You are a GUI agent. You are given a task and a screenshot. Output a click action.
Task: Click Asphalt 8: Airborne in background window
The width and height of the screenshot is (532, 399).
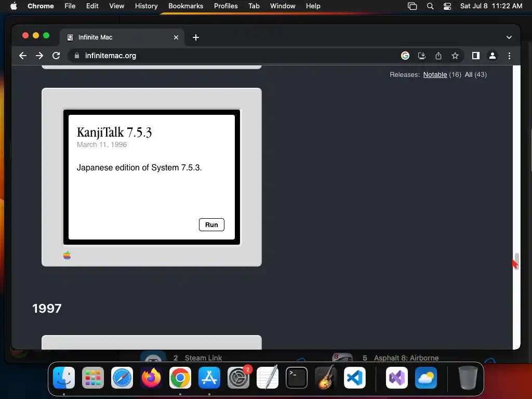pyautogui.click(x=406, y=358)
